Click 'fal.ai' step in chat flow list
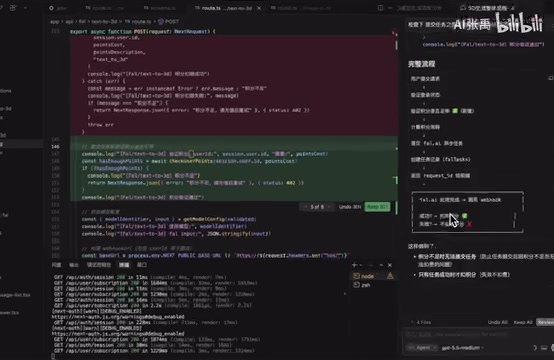 point(436,143)
